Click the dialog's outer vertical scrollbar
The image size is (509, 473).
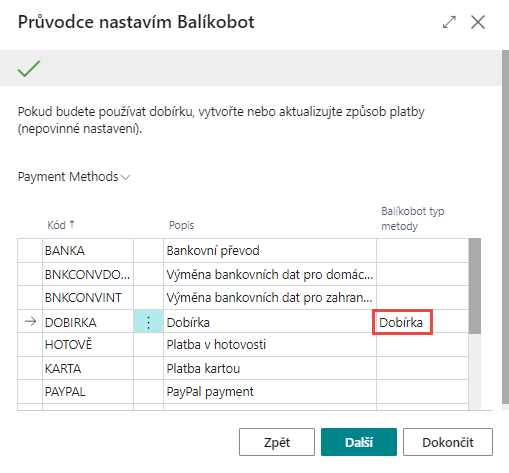[x=505, y=227]
